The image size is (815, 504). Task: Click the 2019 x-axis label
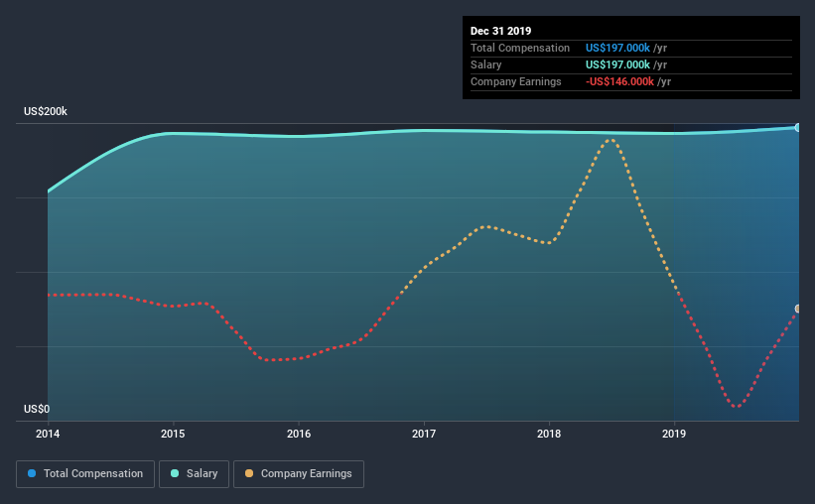pyautogui.click(x=674, y=434)
